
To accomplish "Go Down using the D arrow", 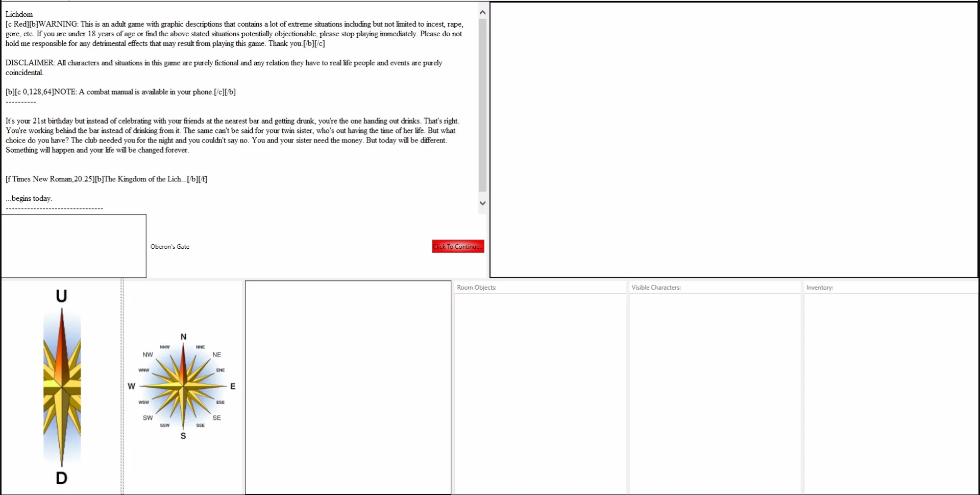I will pyautogui.click(x=61, y=478).
